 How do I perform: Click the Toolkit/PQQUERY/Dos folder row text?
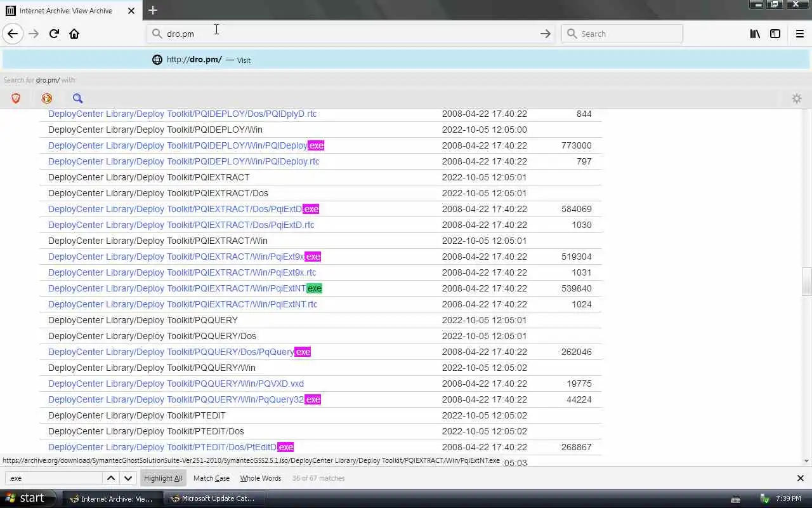[152, 336]
